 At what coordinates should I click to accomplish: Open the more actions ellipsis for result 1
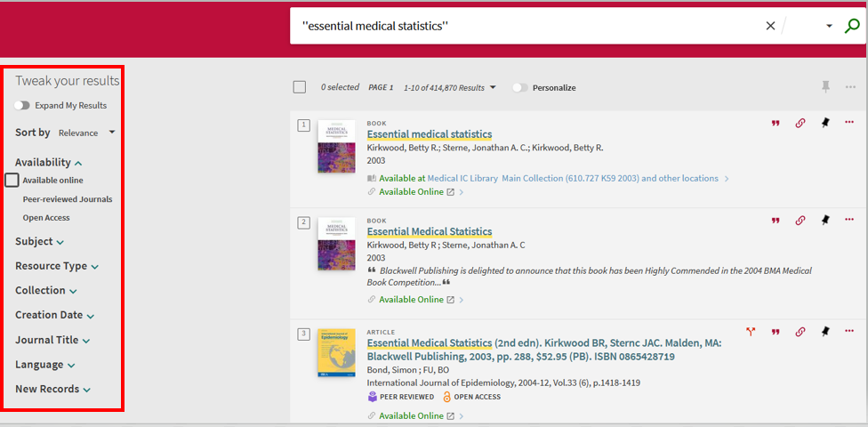pos(849,123)
